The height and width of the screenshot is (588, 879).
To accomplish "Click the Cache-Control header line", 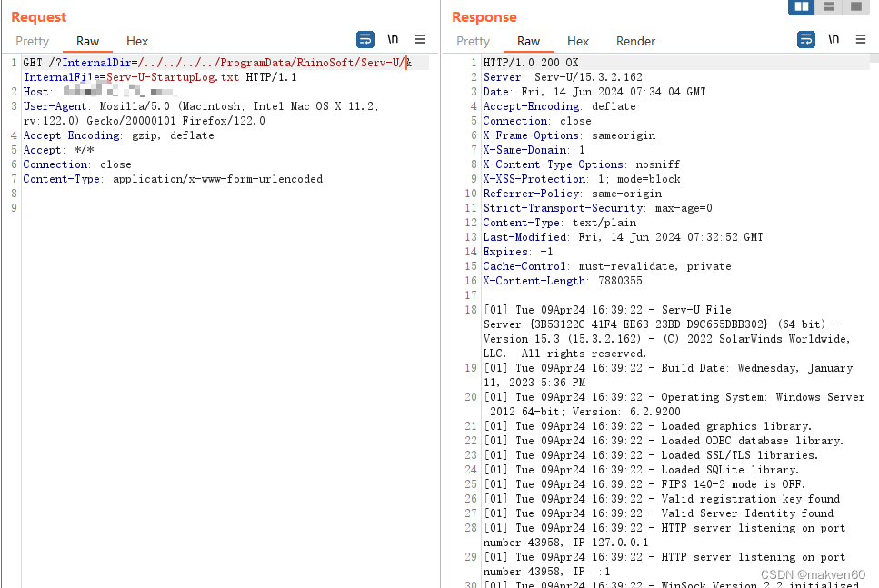I will click(607, 266).
